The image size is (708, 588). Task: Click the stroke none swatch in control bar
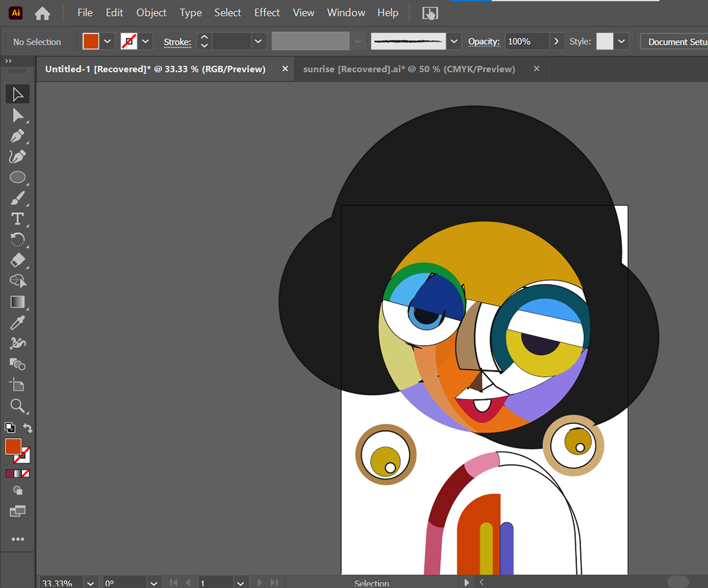coord(129,41)
